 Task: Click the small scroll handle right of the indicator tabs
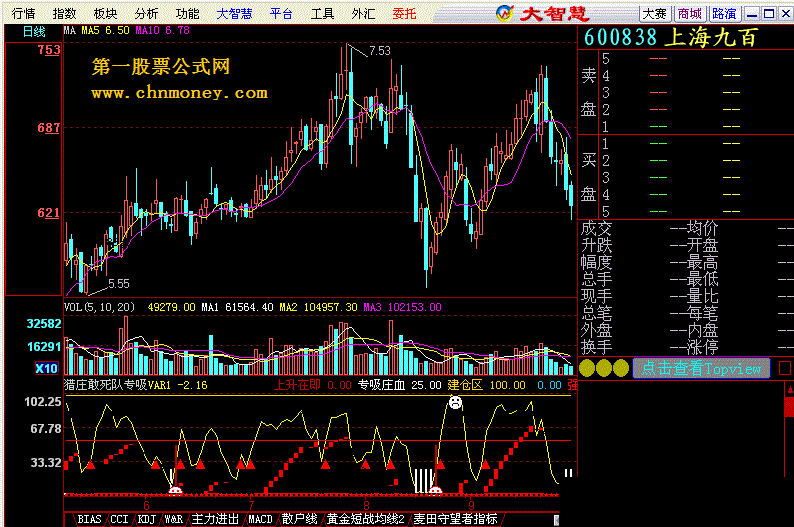pos(556,520)
